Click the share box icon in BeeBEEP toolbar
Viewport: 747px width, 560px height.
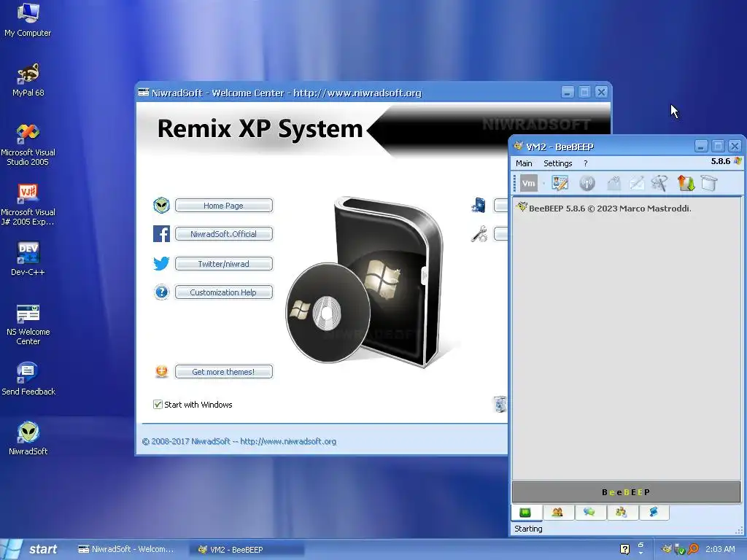point(709,183)
